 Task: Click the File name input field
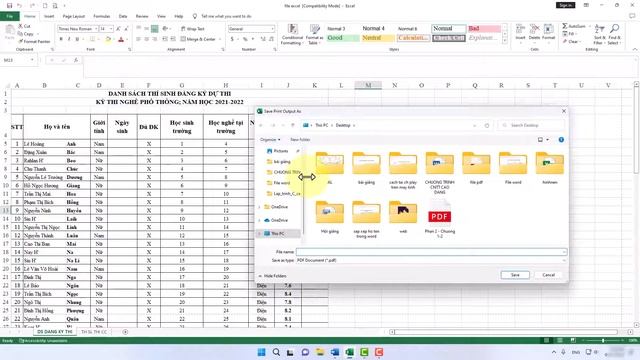[x=431, y=252]
